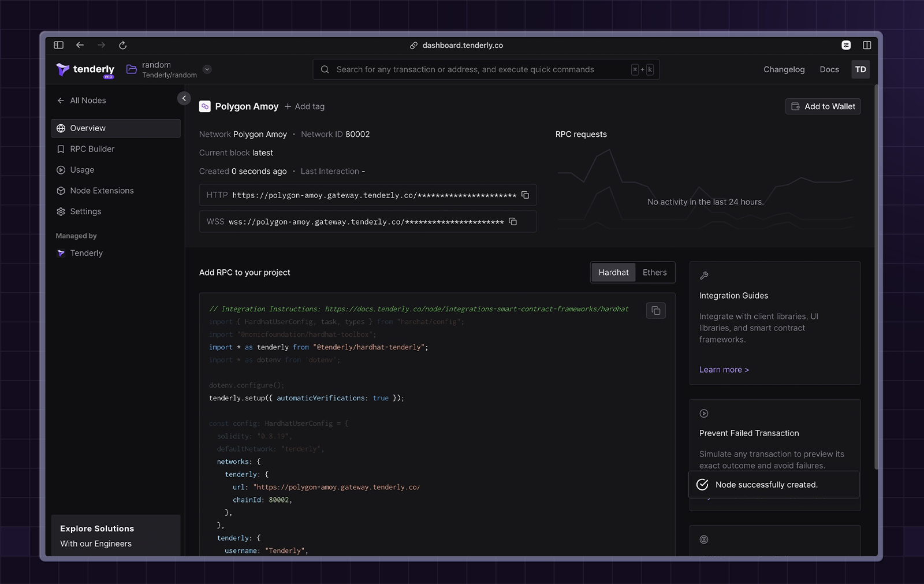Open the TD user account menu

tap(860, 69)
